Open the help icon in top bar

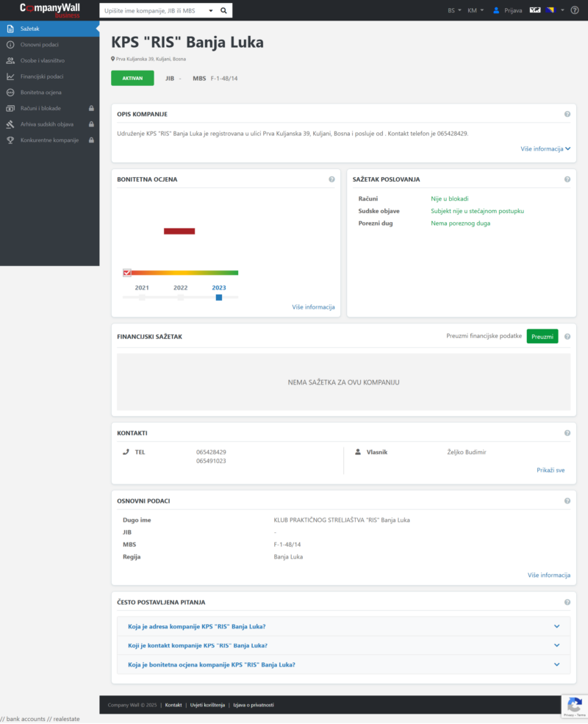(x=575, y=10)
